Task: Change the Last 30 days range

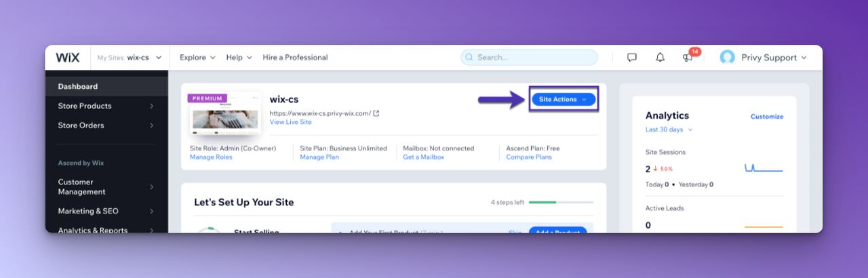Action: (669, 130)
